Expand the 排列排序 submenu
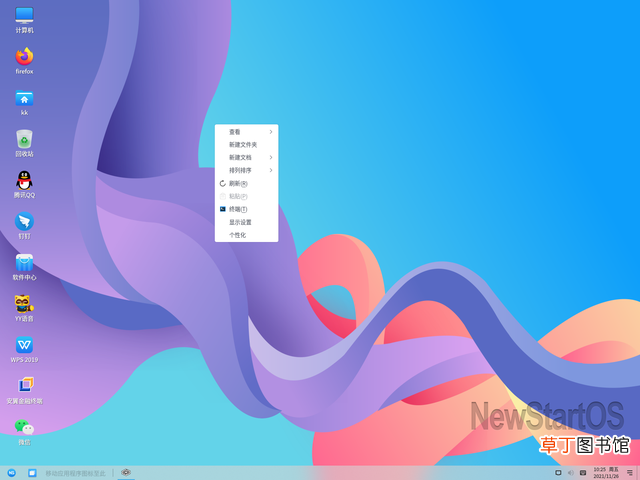The height and width of the screenshot is (480, 640). [247, 170]
